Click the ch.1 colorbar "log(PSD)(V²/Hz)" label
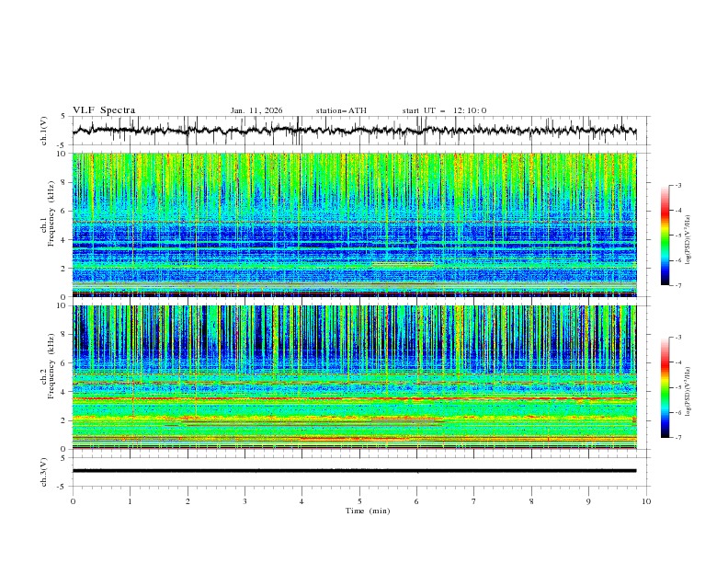 pyautogui.click(x=688, y=240)
